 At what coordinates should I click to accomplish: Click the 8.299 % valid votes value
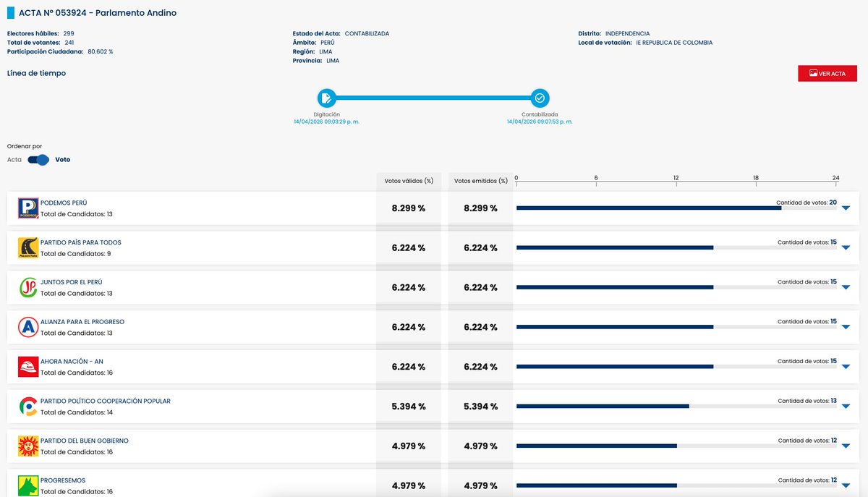[x=409, y=208]
